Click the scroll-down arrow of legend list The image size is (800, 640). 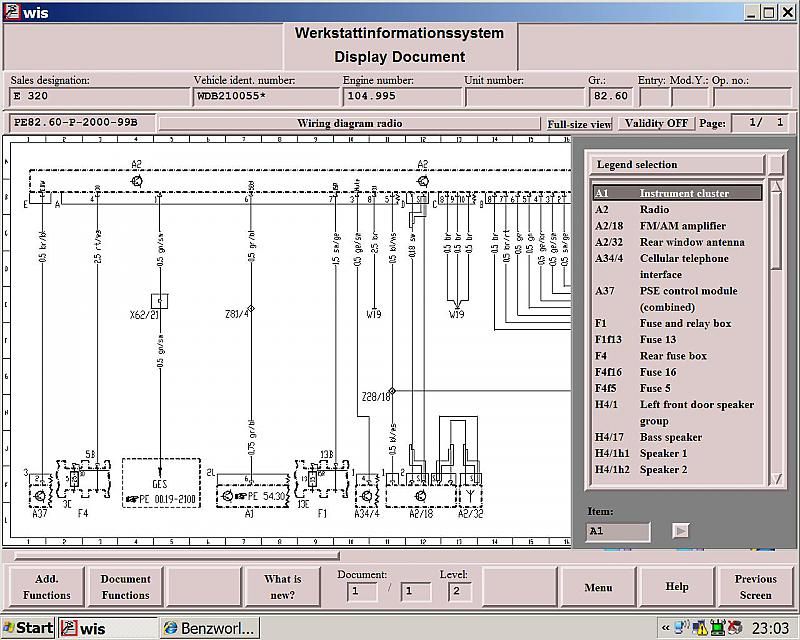tap(776, 479)
